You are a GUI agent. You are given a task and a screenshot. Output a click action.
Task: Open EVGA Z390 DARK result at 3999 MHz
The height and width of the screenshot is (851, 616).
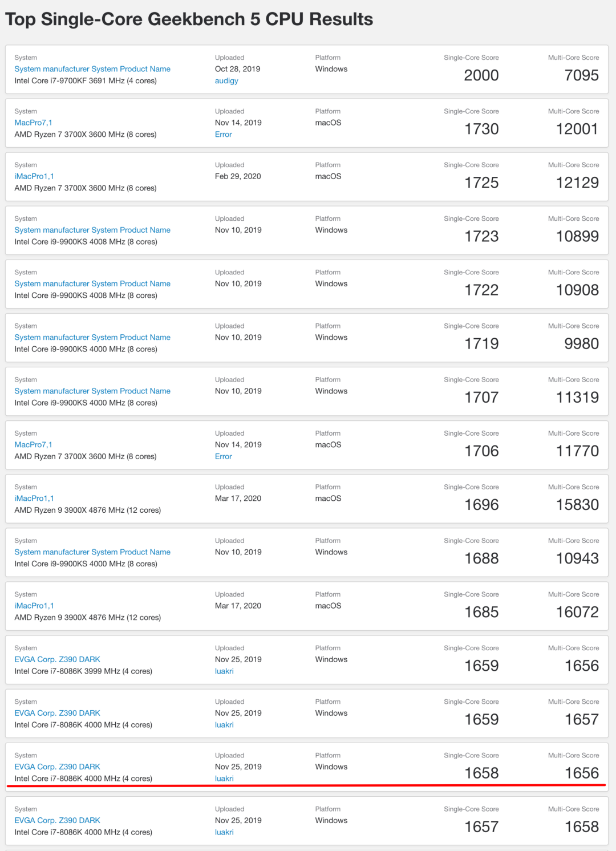[57, 659]
